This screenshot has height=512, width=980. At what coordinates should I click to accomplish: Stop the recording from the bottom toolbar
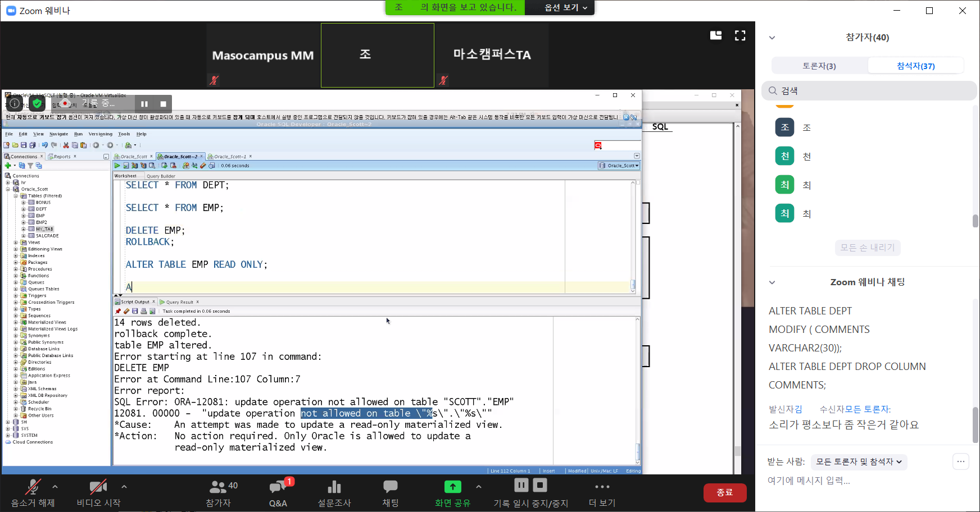coord(540,486)
